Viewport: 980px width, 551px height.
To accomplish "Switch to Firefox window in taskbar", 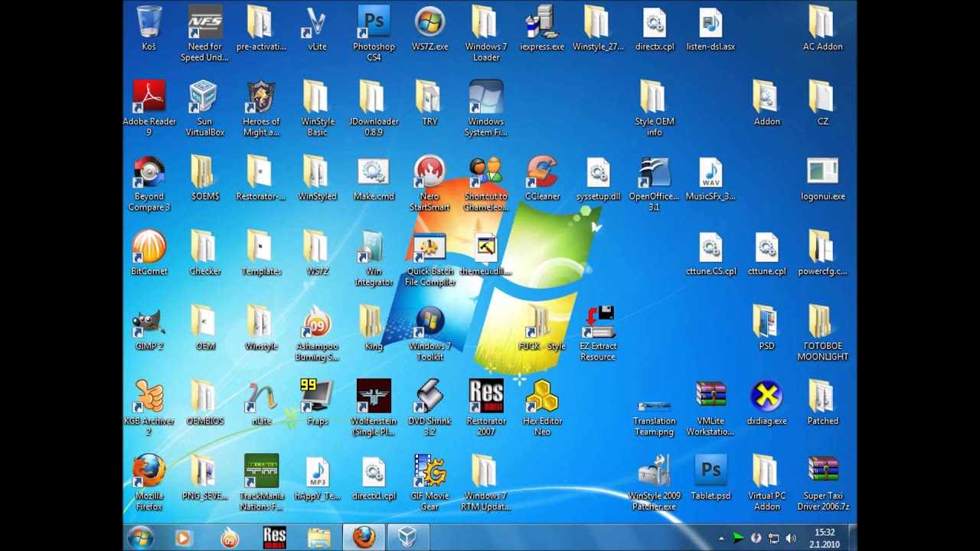I will (364, 538).
